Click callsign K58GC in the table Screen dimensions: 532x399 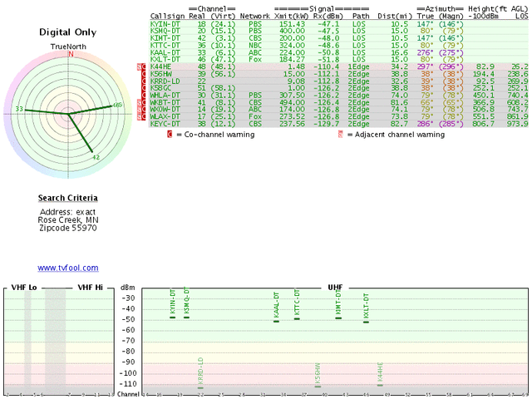[x=160, y=88]
